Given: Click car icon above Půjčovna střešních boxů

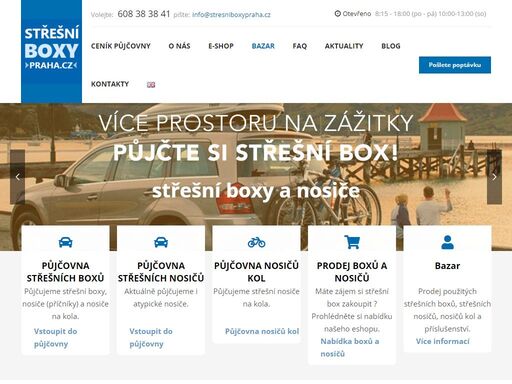Looking at the screenshot, I should coord(65,242).
